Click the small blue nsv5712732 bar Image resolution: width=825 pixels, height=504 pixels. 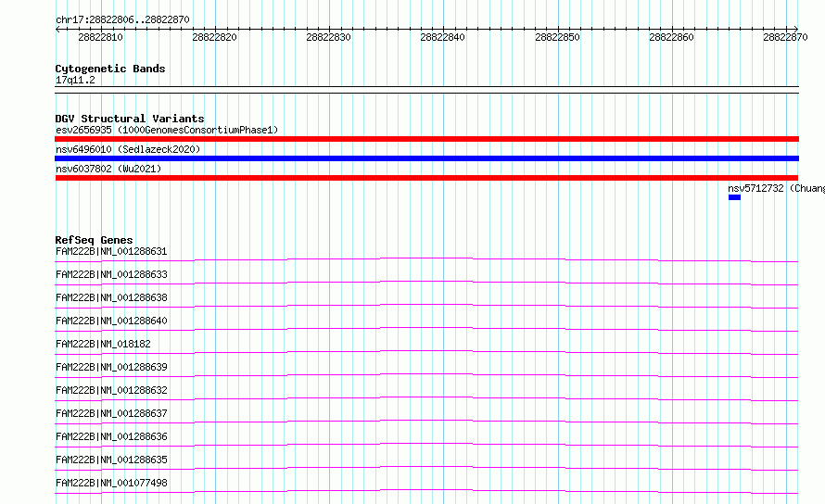(x=734, y=197)
